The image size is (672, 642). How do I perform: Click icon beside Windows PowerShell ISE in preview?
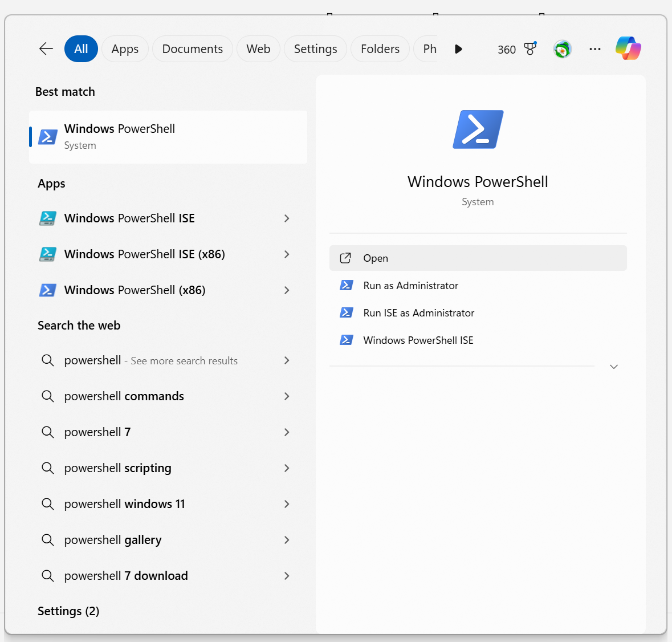point(347,340)
